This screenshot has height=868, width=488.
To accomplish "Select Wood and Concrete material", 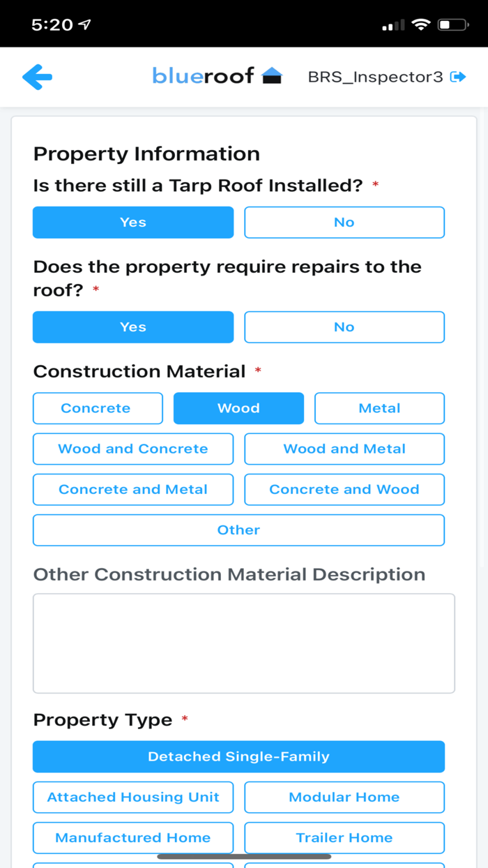I will coord(132,449).
